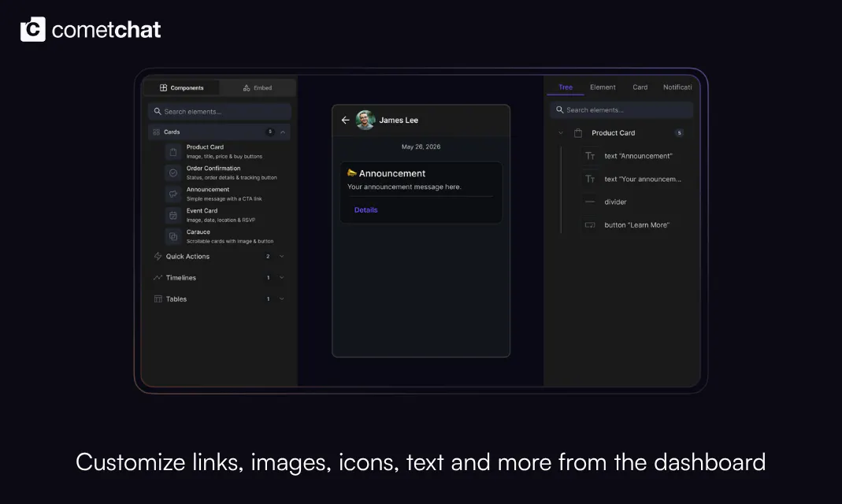Expand the Quick Actions chevron
Image resolution: width=842 pixels, height=504 pixels.
click(281, 257)
